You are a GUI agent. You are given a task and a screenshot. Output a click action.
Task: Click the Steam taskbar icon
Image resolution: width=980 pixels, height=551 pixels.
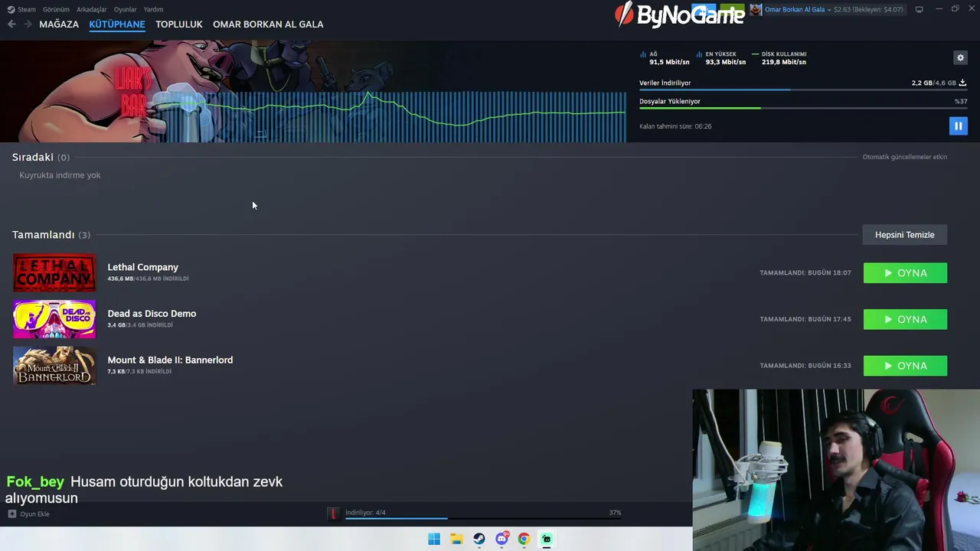point(479,539)
